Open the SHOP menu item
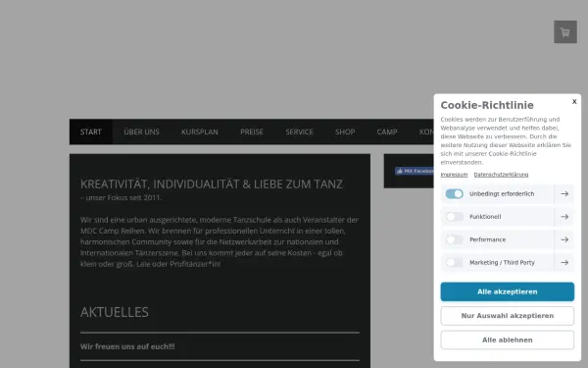588x368 pixels. pos(345,131)
